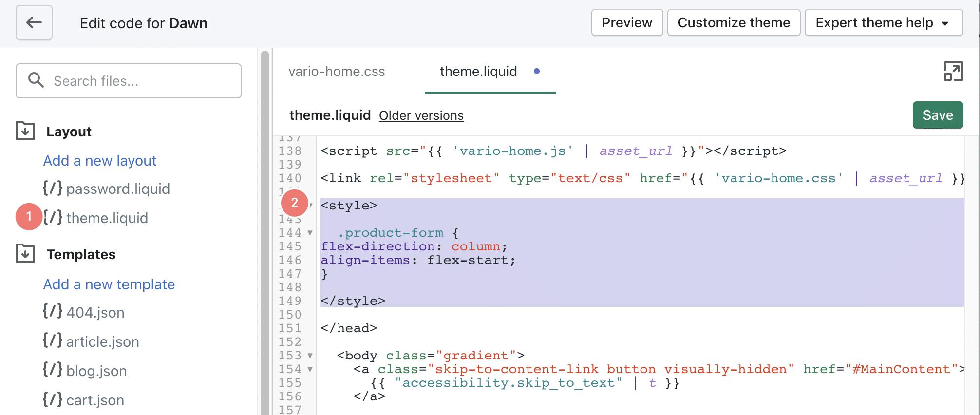Click line 140 stylesheet link code
Screen dimensions: 980x415
click(642, 178)
